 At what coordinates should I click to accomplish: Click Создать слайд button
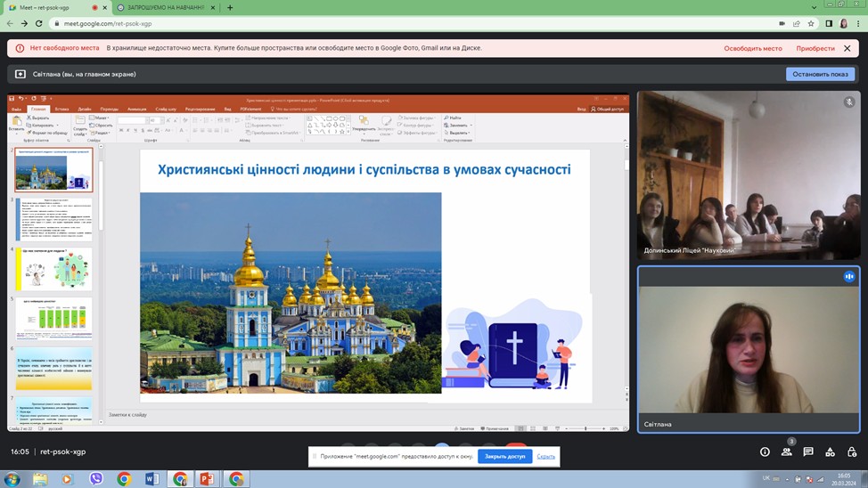click(x=79, y=126)
